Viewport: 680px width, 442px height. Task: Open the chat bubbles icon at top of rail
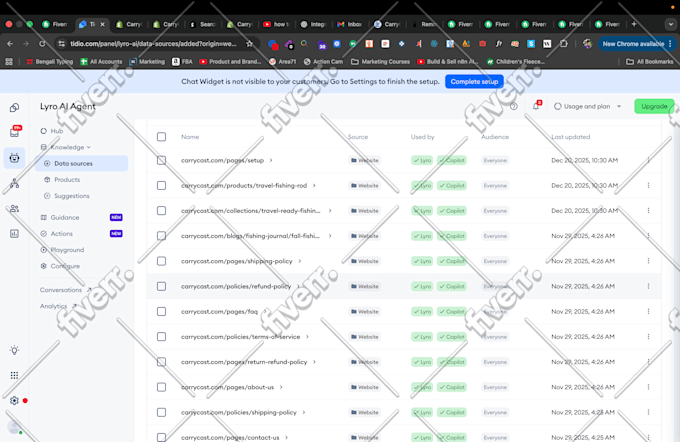point(14,107)
